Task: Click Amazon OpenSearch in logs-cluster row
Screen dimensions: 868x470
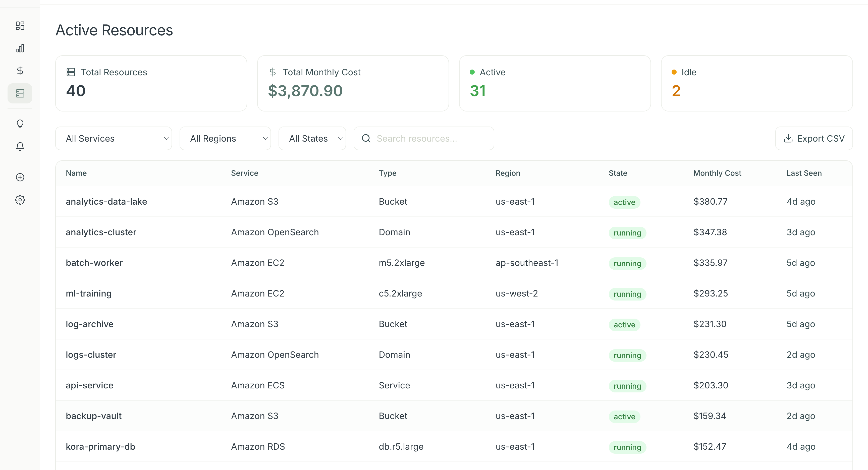Action: click(275, 355)
